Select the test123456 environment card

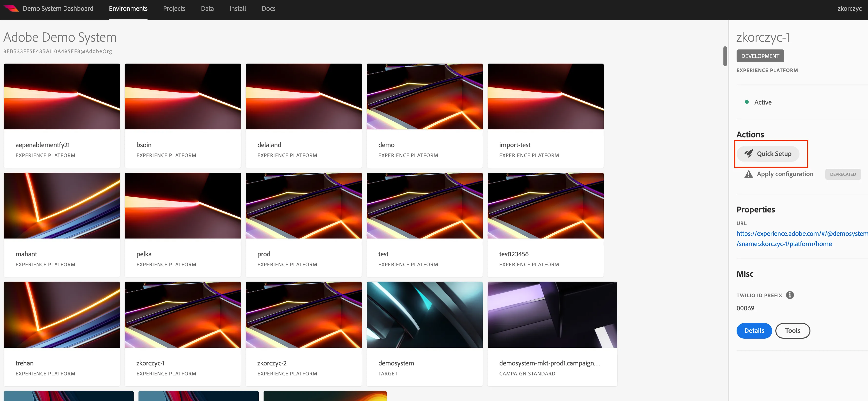(545, 225)
